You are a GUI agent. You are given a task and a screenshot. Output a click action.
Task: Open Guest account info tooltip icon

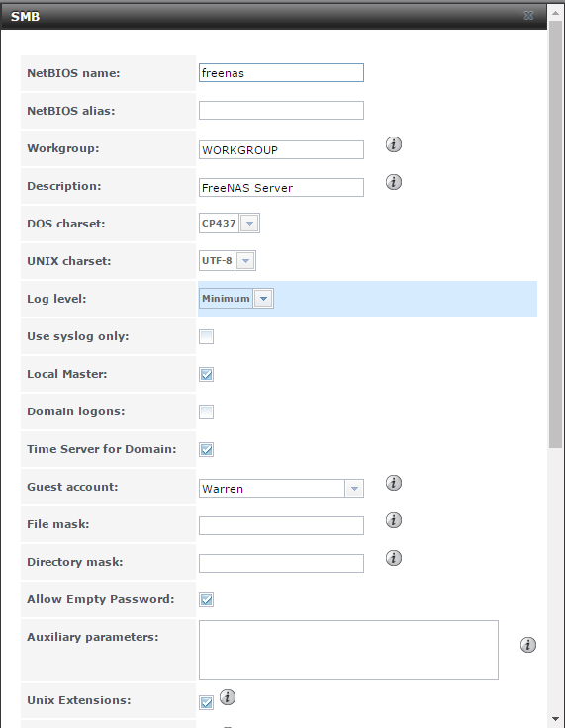tap(394, 483)
